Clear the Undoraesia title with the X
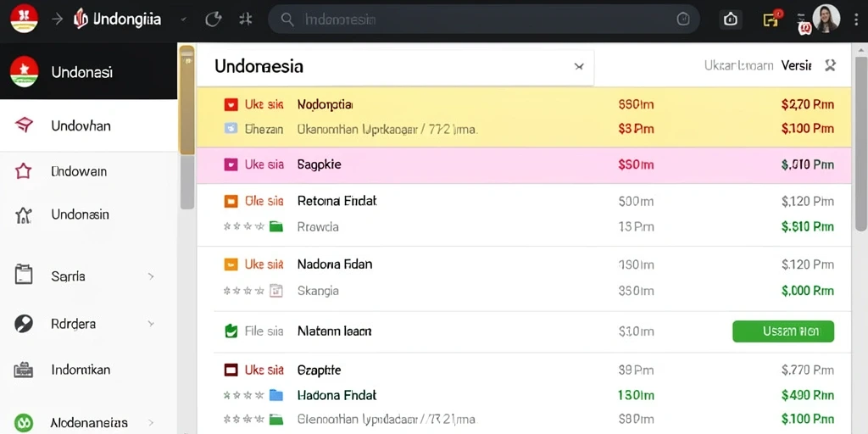The image size is (868, 434). [x=579, y=67]
